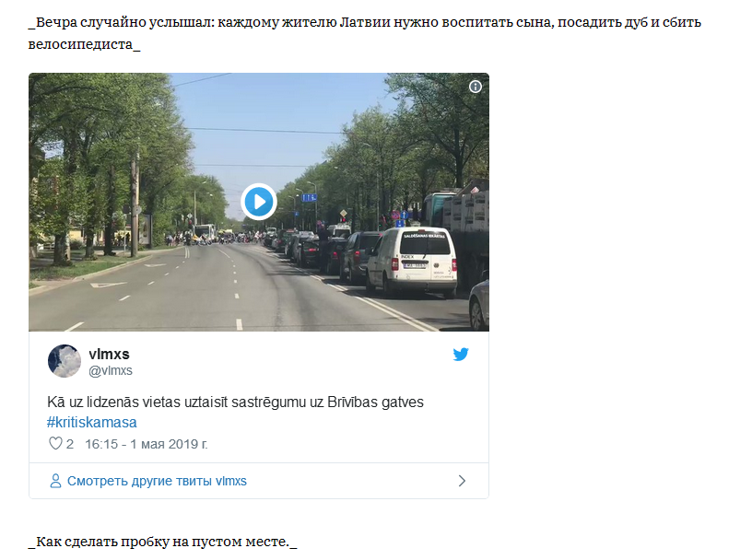
Task: Visit the @vlmxs handle link
Action: point(111,371)
